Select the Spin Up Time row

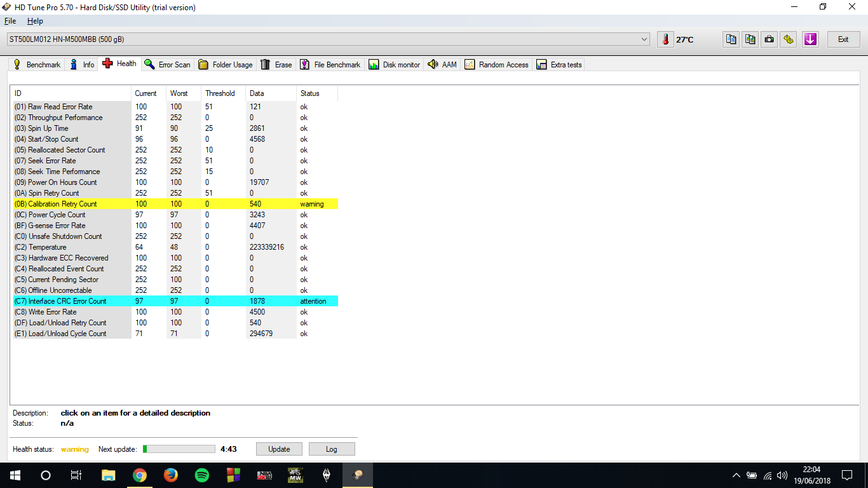pyautogui.click(x=175, y=128)
